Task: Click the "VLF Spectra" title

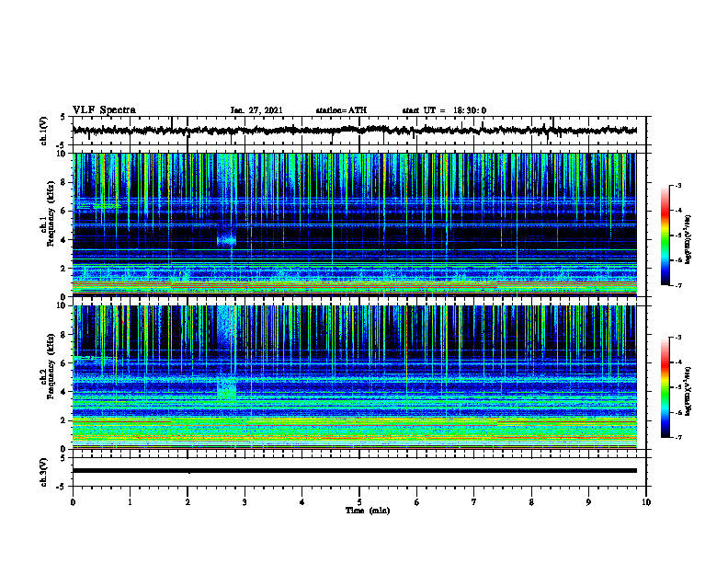Action: 104,110
